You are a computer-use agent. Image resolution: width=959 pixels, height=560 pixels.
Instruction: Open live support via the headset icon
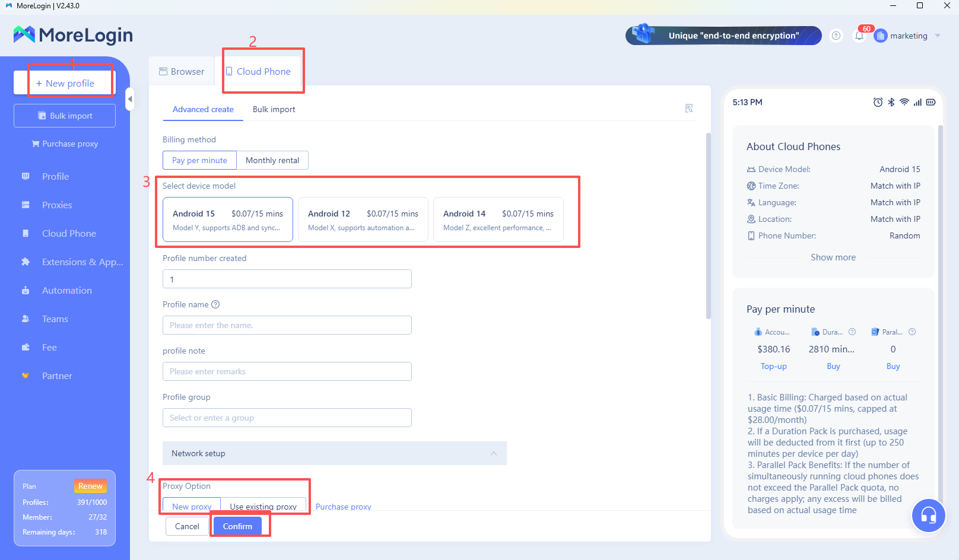coord(929,516)
